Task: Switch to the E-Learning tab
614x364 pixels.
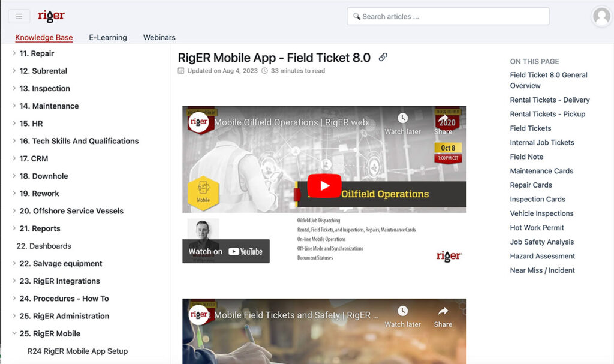Action: [x=108, y=37]
